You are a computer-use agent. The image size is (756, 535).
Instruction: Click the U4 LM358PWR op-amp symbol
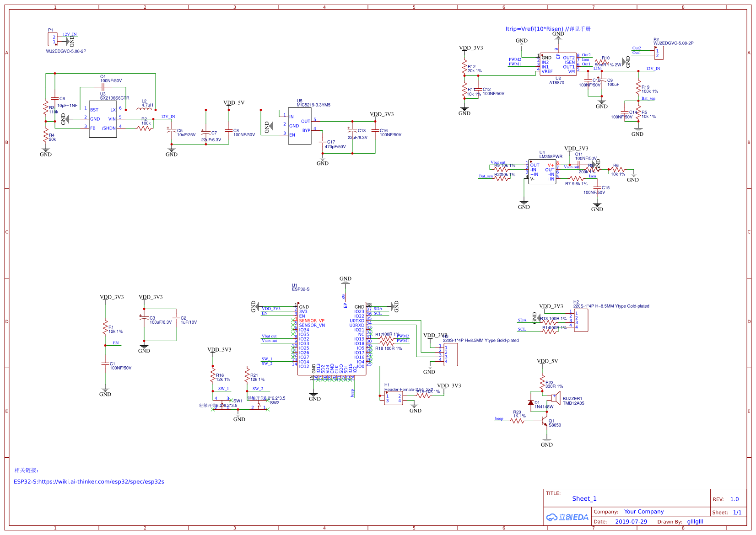(542, 171)
